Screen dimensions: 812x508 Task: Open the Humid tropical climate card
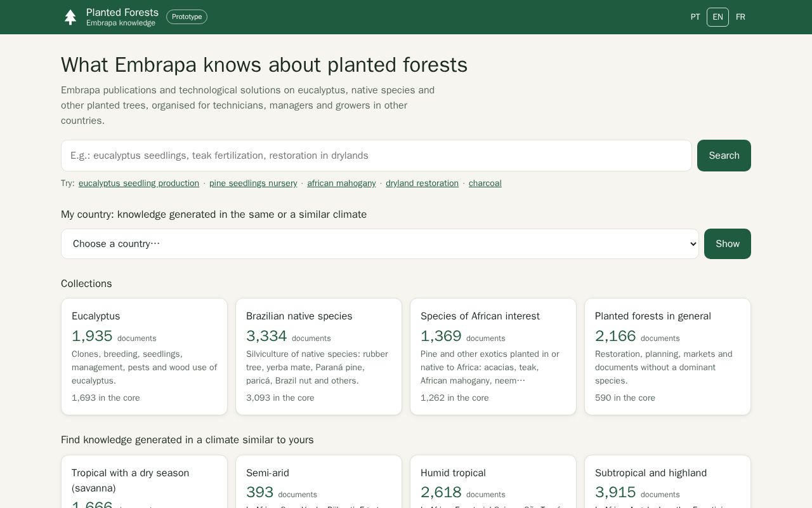point(493,481)
